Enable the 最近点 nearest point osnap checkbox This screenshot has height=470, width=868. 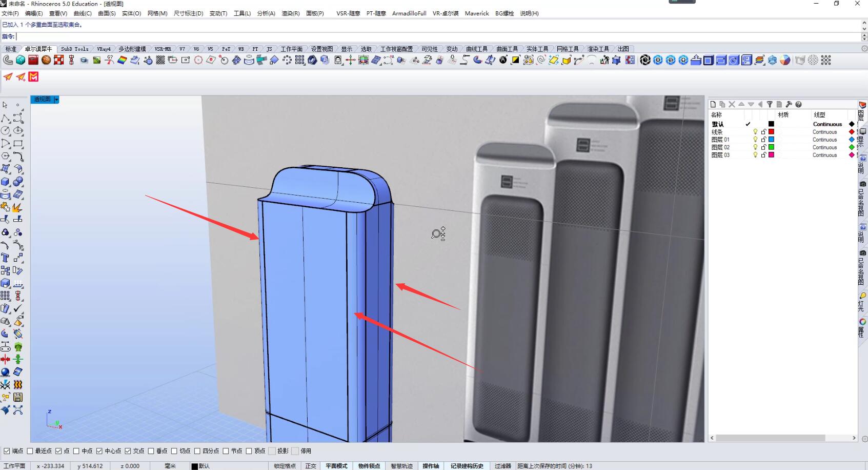[x=30, y=451]
